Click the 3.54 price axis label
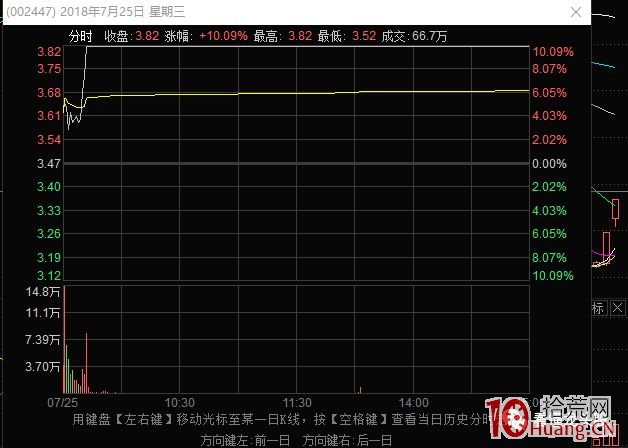The height and width of the screenshot is (448, 628). point(49,140)
